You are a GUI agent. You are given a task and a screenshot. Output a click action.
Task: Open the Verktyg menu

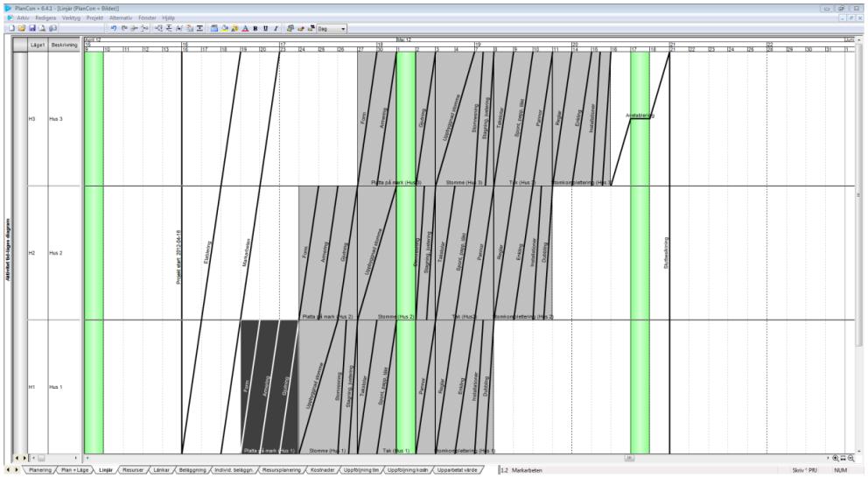click(71, 18)
